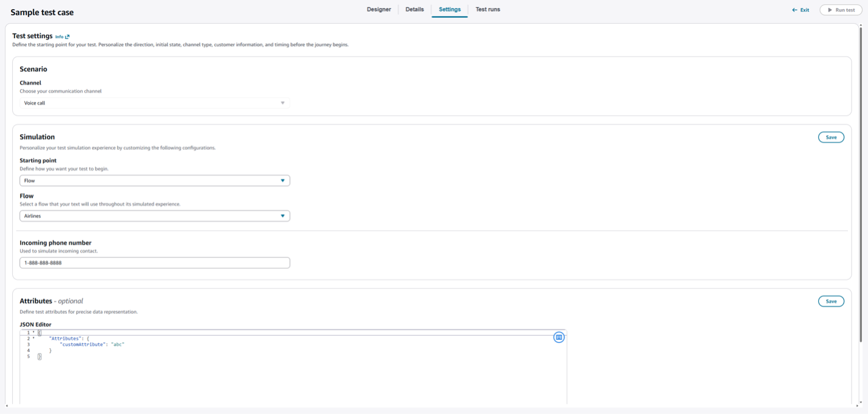
Task: Collapse the "Attributes" fold arrow on line 2
Action: (33, 339)
